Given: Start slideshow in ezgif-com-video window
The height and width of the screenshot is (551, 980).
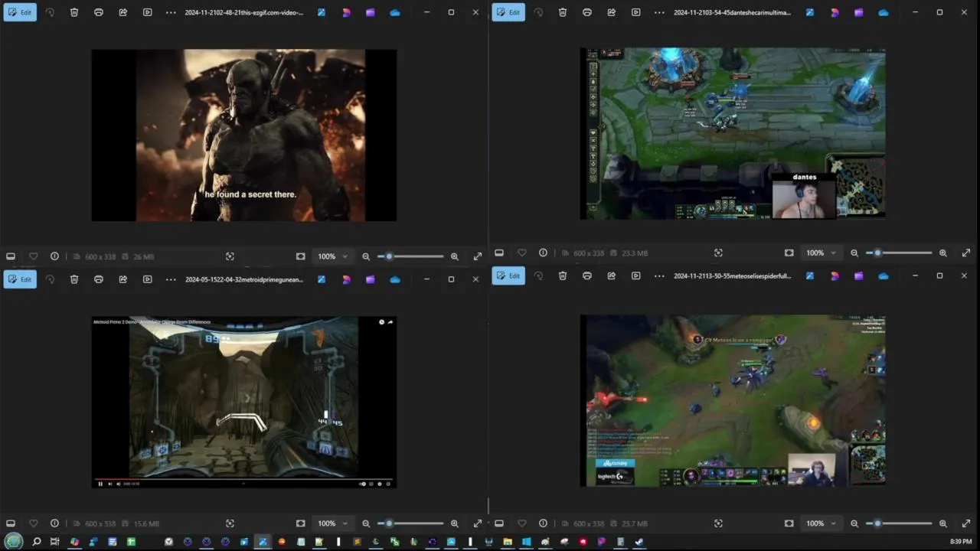Looking at the screenshot, I should pyautogui.click(x=148, y=12).
